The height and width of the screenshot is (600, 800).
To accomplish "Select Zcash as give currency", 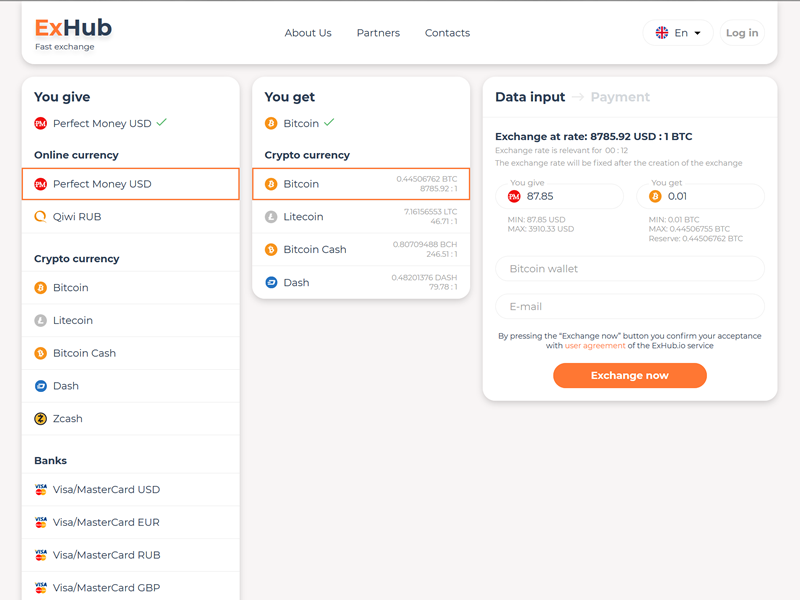I will [x=131, y=418].
